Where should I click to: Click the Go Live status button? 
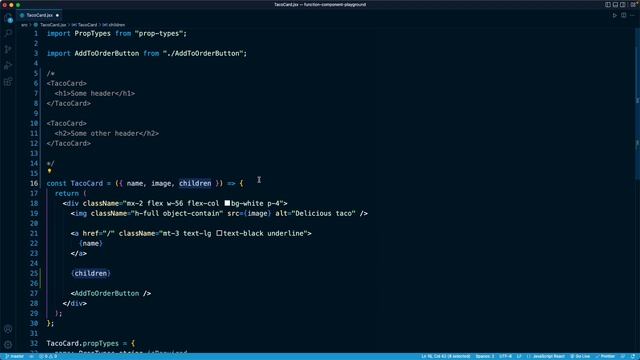pyautogui.click(x=580, y=356)
